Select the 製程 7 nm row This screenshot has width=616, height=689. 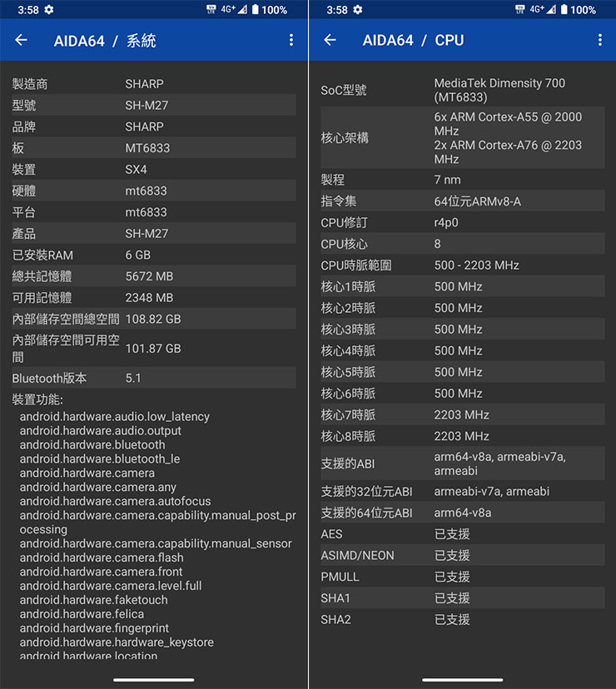click(462, 180)
